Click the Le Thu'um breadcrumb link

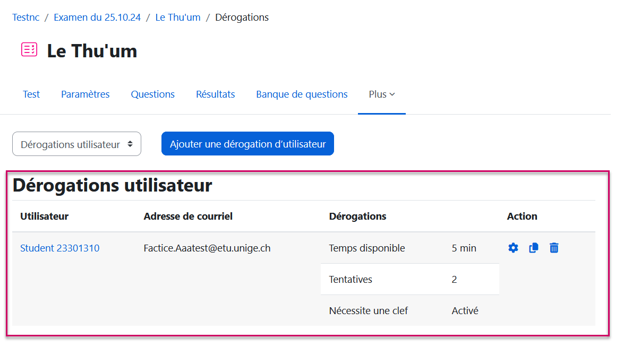[x=178, y=18]
